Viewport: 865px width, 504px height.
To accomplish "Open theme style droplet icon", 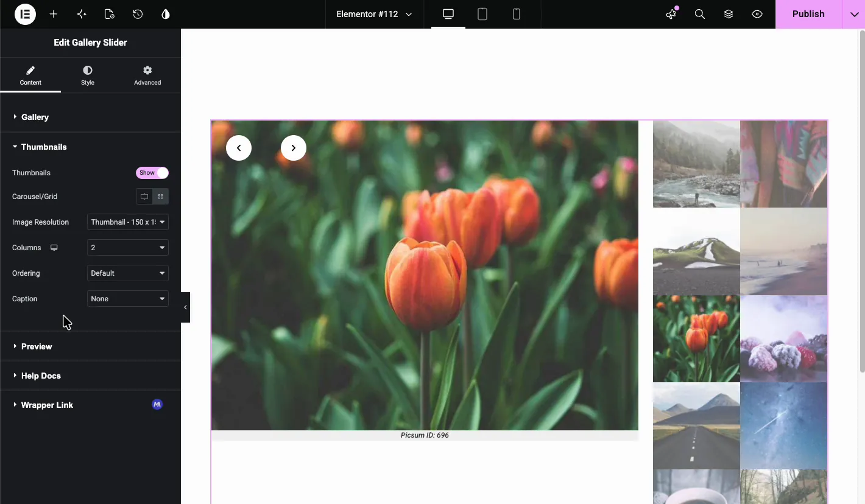I will pos(166,14).
